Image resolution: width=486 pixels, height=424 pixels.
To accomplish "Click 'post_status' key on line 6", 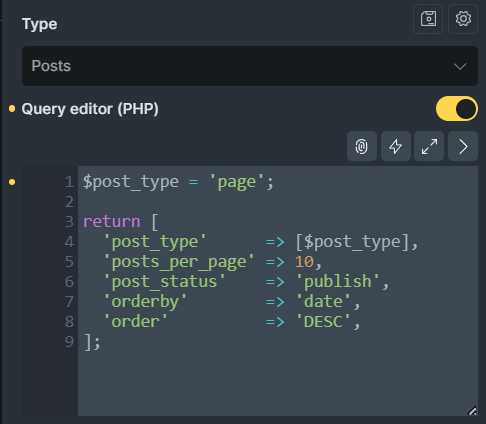I will [165, 282].
